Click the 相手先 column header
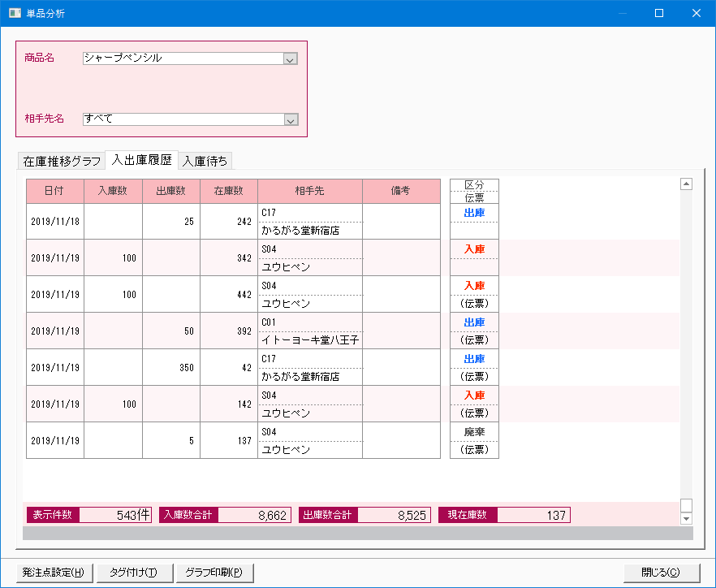The height and width of the screenshot is (588, 716). tap(309, 191)
